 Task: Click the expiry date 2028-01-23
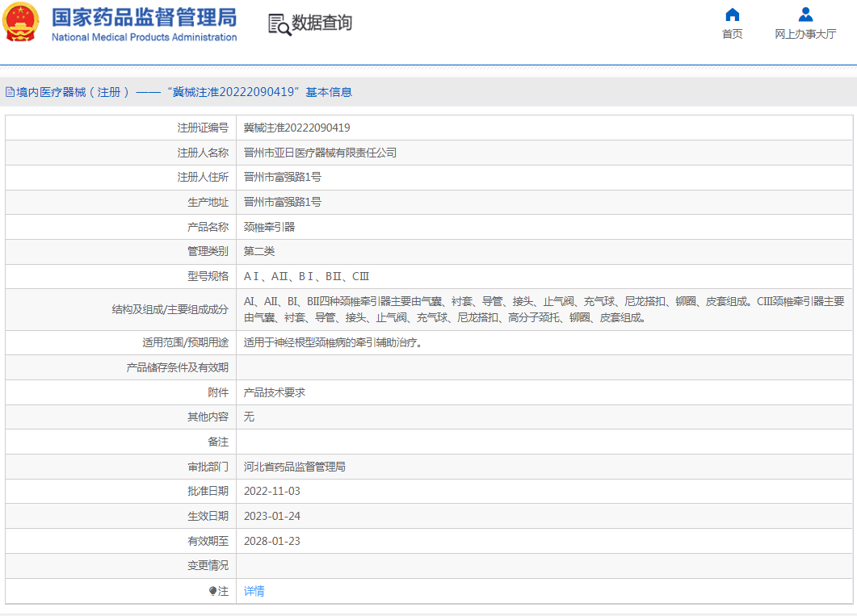271,541
